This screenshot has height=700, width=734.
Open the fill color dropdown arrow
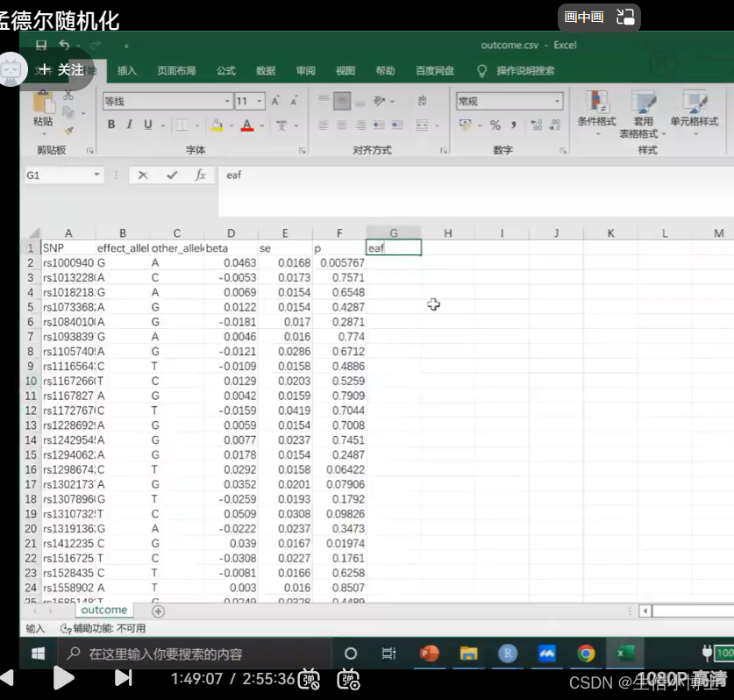232,125
